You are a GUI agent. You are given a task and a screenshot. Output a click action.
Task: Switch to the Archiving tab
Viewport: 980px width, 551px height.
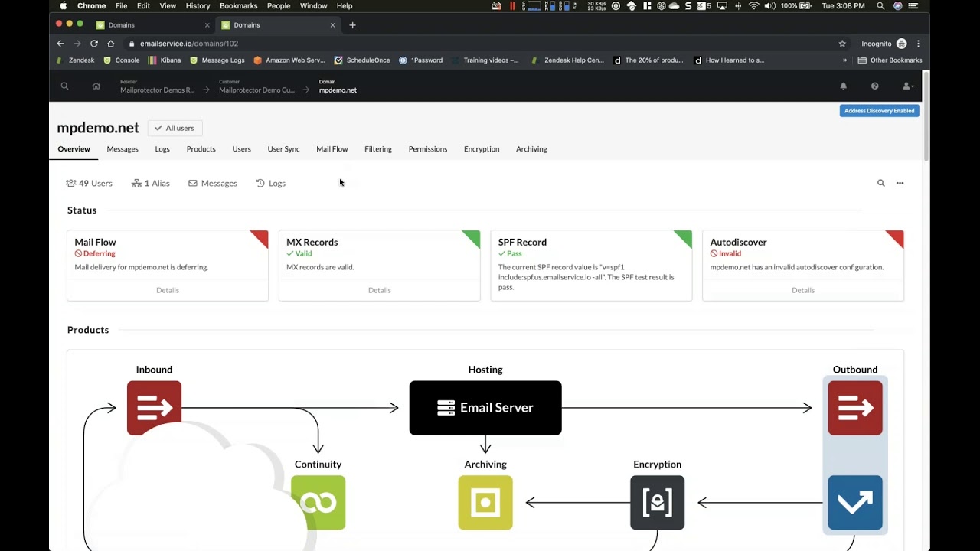(531, 149)
